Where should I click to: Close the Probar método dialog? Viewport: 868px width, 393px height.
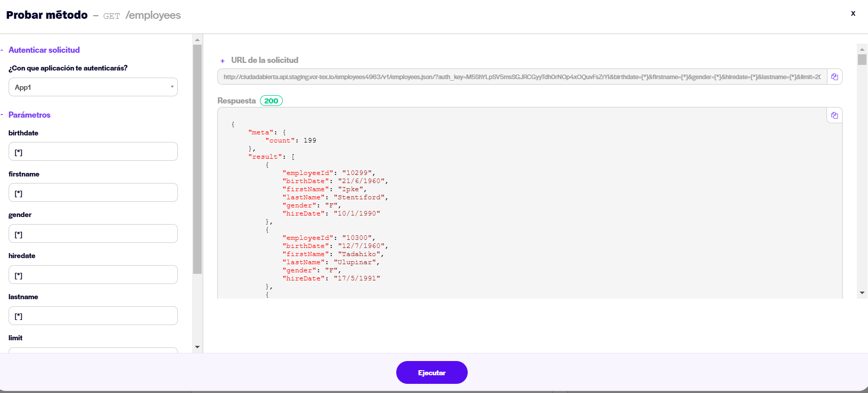click(x=853, y=14)
